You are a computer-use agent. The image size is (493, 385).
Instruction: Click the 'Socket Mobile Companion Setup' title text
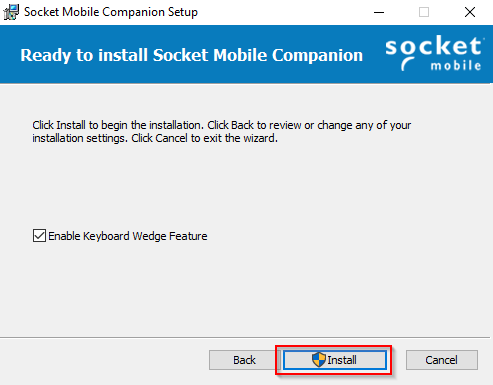(x=111, y=12)
